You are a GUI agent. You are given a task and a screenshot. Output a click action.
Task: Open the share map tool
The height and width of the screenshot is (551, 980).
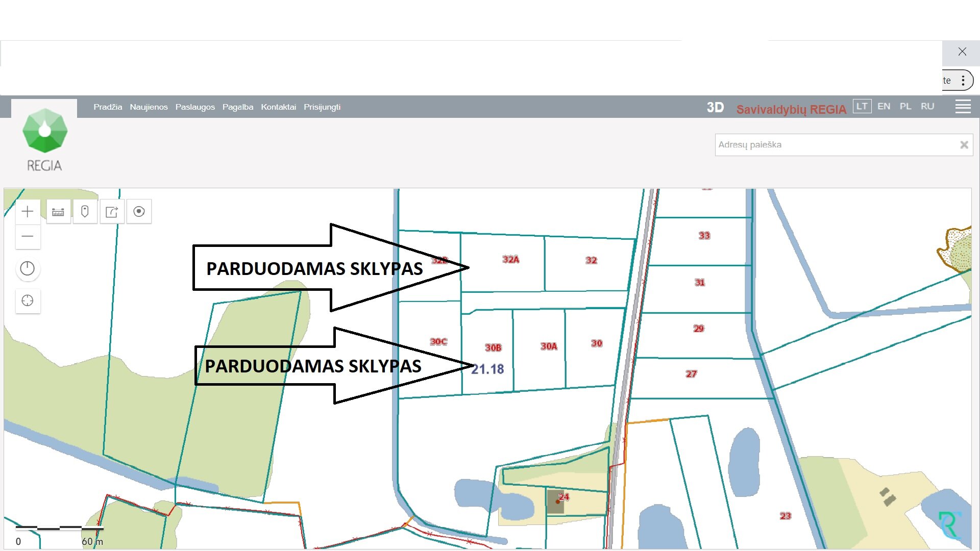pos(112,211)
